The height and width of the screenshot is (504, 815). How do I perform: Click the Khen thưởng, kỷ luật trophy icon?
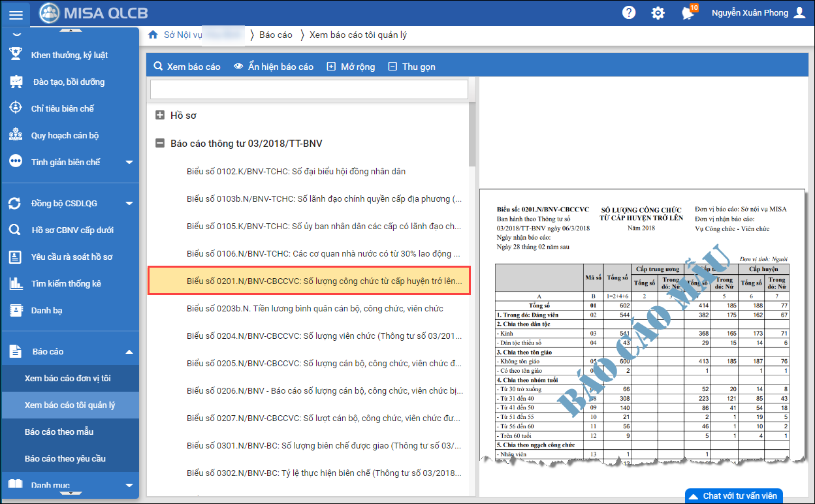tap(16, 55)
